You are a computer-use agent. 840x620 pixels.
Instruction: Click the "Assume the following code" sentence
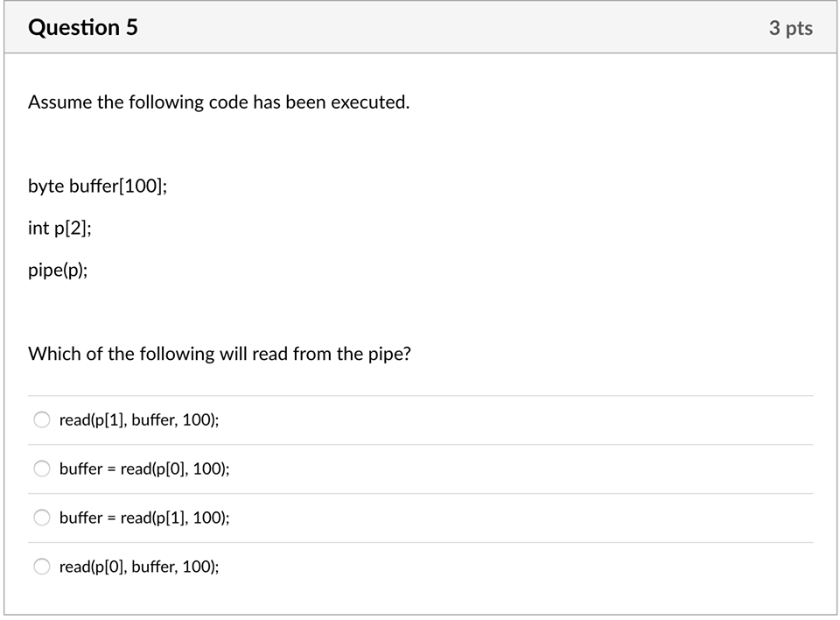click(x=219, y=102)
